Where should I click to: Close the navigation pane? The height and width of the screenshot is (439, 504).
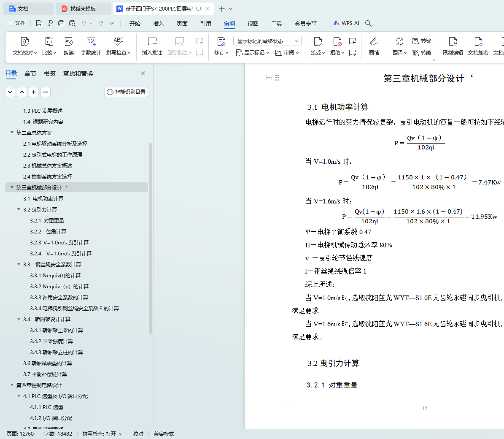tap(143, 73)
